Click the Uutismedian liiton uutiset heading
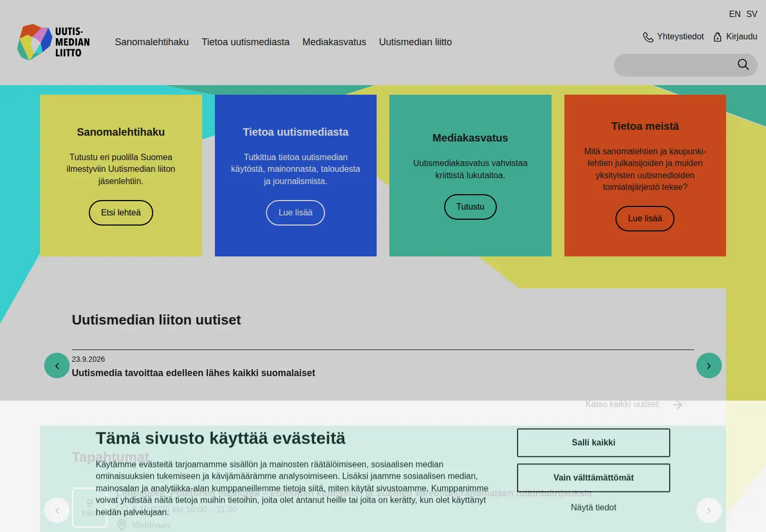Viewport: 766px width, 532px height. pos(156,320)
